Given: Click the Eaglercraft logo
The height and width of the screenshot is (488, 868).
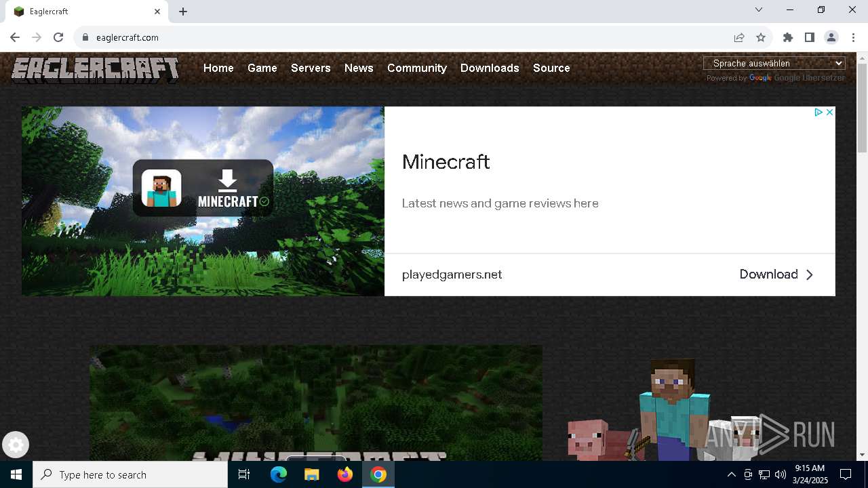Looking at the screenshot, I should pyautogui.click(x=95, y=69).
